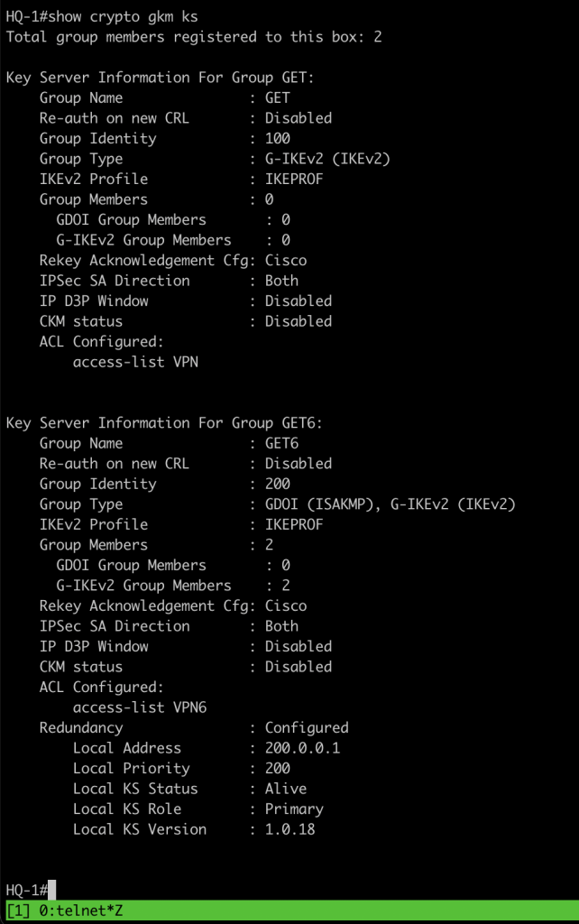The height and width of the screenshot is (924, 579).
Task: Click the tmux window tab "0:telnet*Z"
Action: (81, 910)
